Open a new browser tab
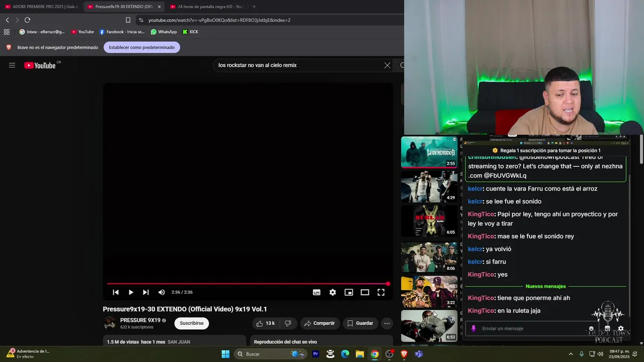Image resolution: width=644 pixels, height=362 pixels. (x=254, y=7)
